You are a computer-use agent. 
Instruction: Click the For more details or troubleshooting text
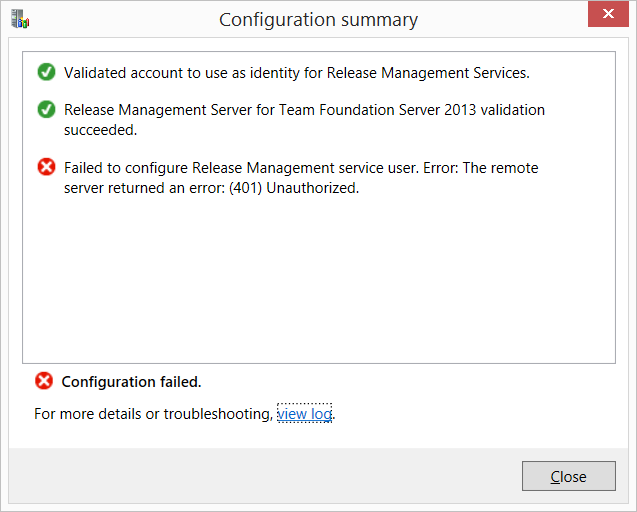tap(154, 414)
